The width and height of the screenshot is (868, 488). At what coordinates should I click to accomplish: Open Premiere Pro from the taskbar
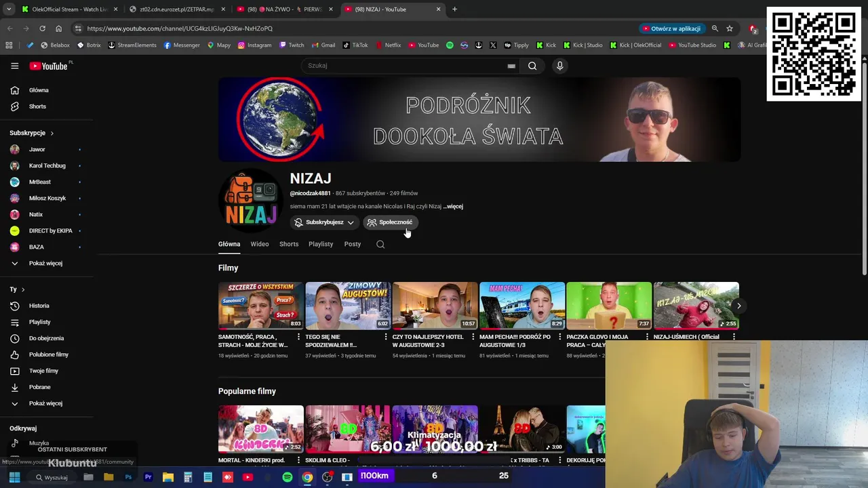(148, 477)
